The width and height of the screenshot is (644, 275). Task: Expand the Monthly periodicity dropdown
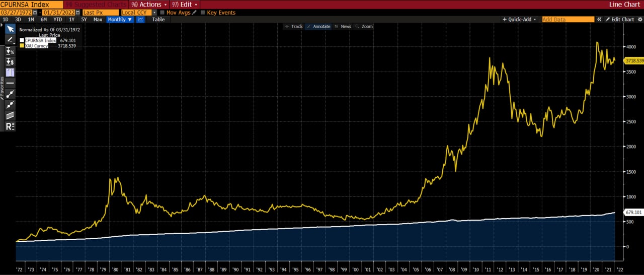[x=120, y=20]
